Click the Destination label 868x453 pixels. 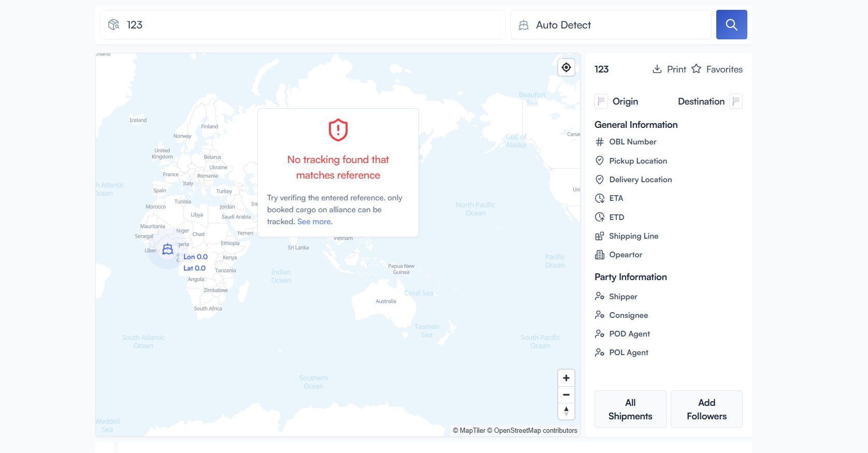pyautogui.click(x=701, y=101)
